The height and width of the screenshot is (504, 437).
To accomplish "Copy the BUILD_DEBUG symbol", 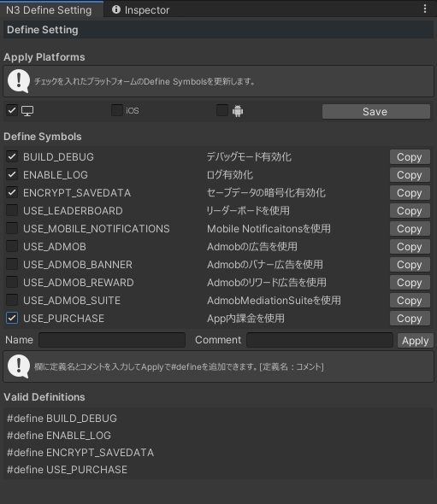I will click(410, 157).
